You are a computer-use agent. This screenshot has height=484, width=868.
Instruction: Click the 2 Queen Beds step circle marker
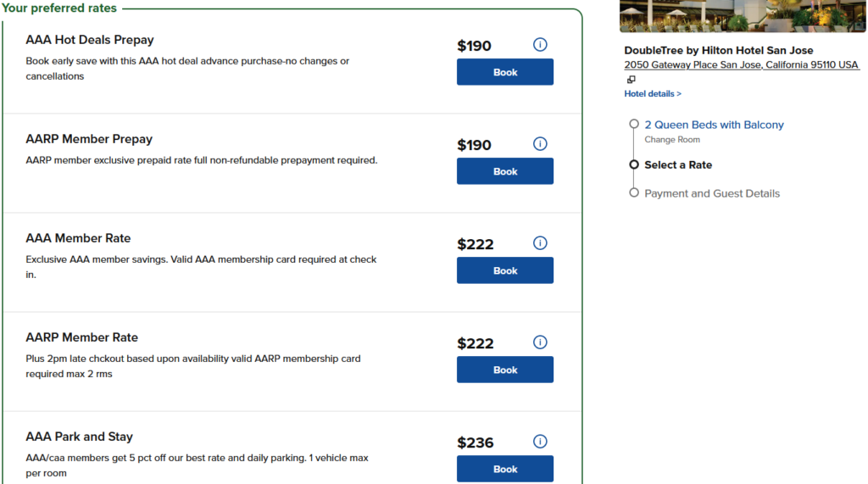(x=634, y=125)
